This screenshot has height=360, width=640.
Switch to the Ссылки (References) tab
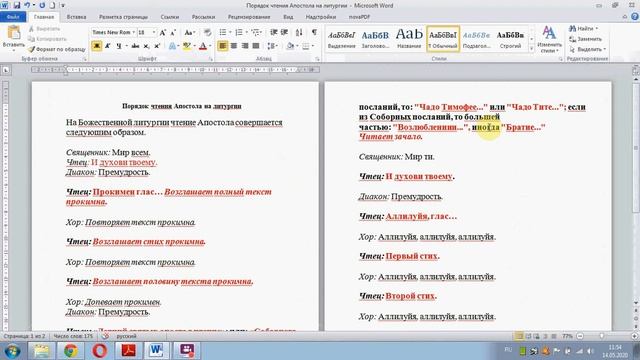pyautogui.click(x=169, y=17)
